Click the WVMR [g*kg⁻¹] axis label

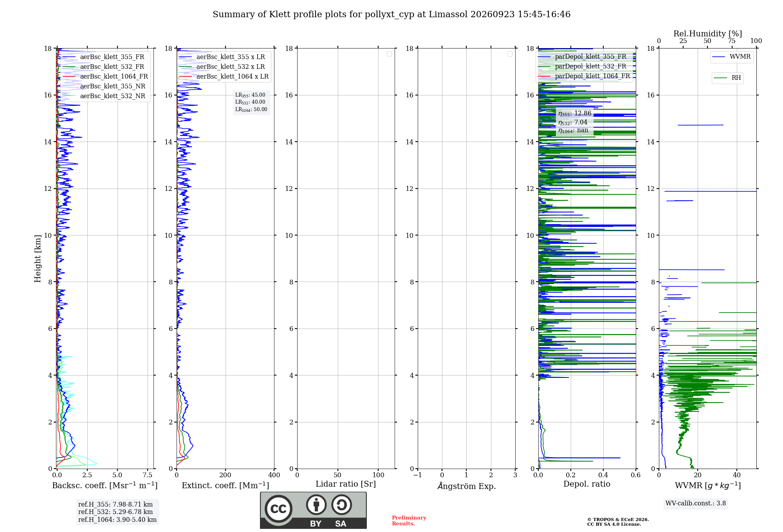[708, 485]
